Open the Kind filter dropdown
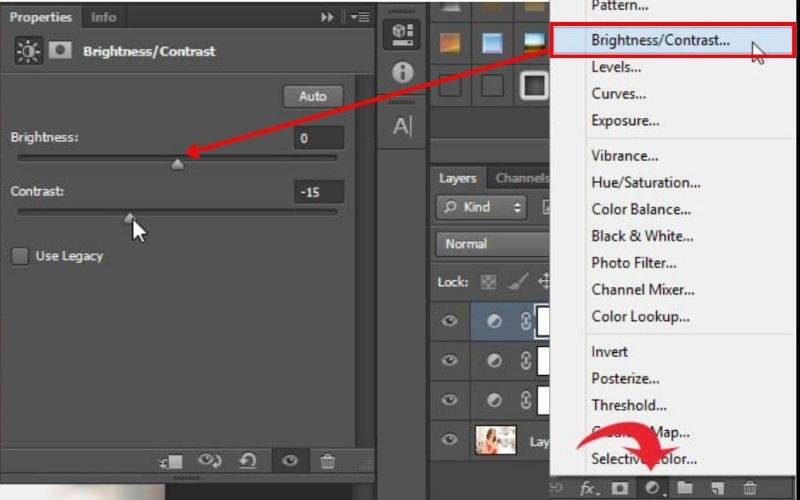Image resolution: width=800 pixels, height=500 pixels. point(482,207)
